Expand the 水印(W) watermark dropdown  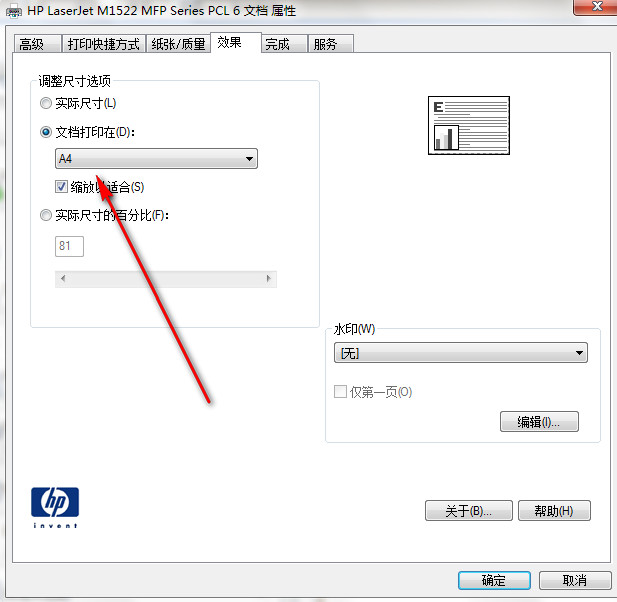tap(460, 353)
